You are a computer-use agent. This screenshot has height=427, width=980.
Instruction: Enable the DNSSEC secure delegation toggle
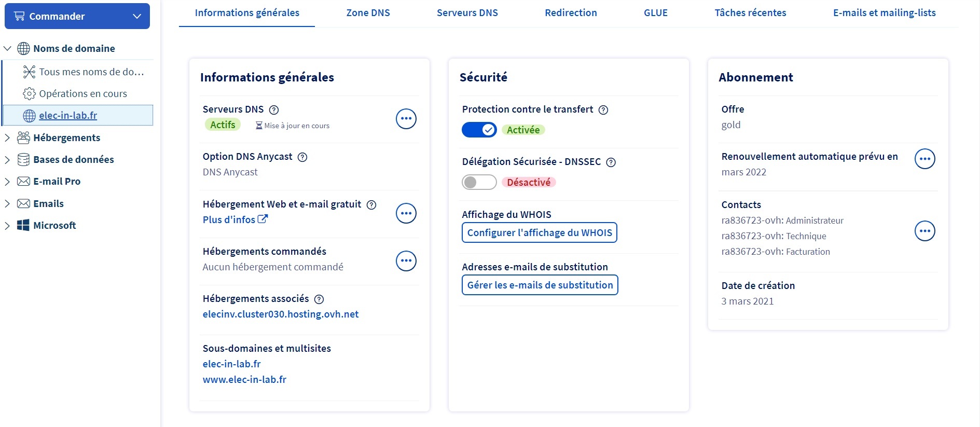479,182
